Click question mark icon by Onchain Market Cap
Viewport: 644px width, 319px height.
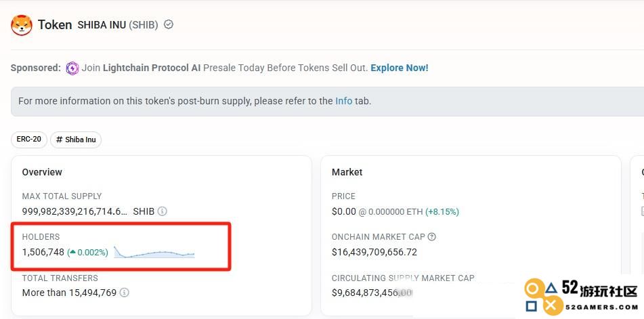coord(431,237)
